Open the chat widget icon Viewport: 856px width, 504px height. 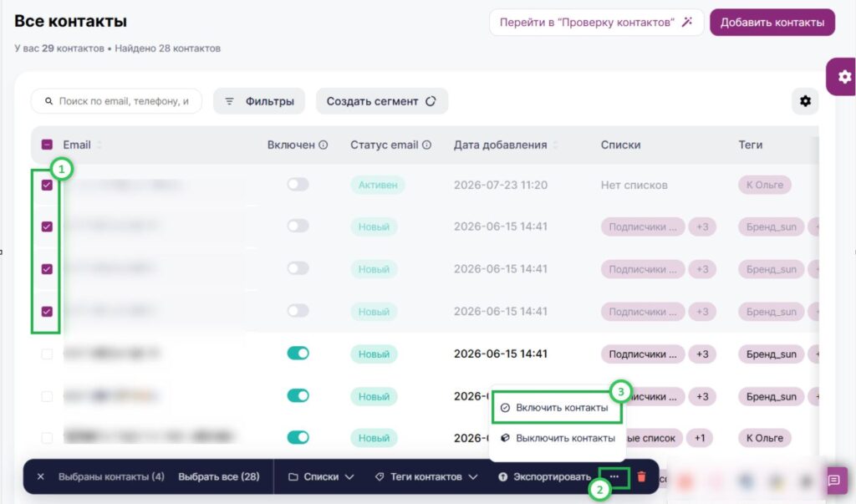[833, 480]
